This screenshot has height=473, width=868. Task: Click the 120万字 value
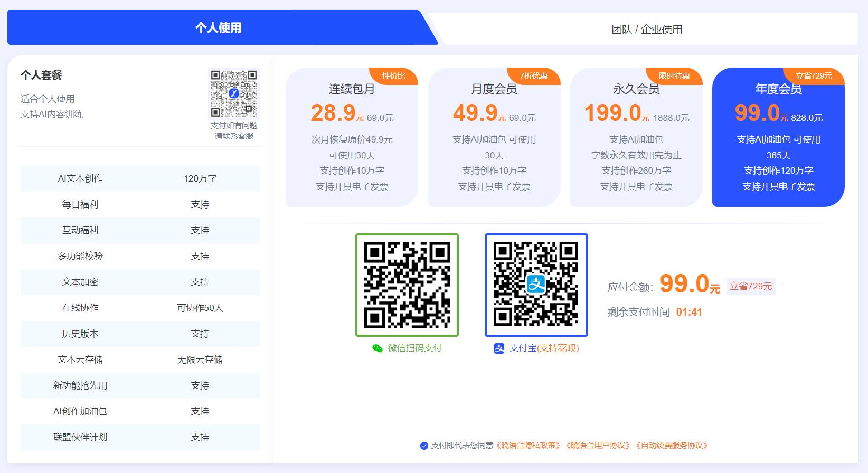(200, 178)
